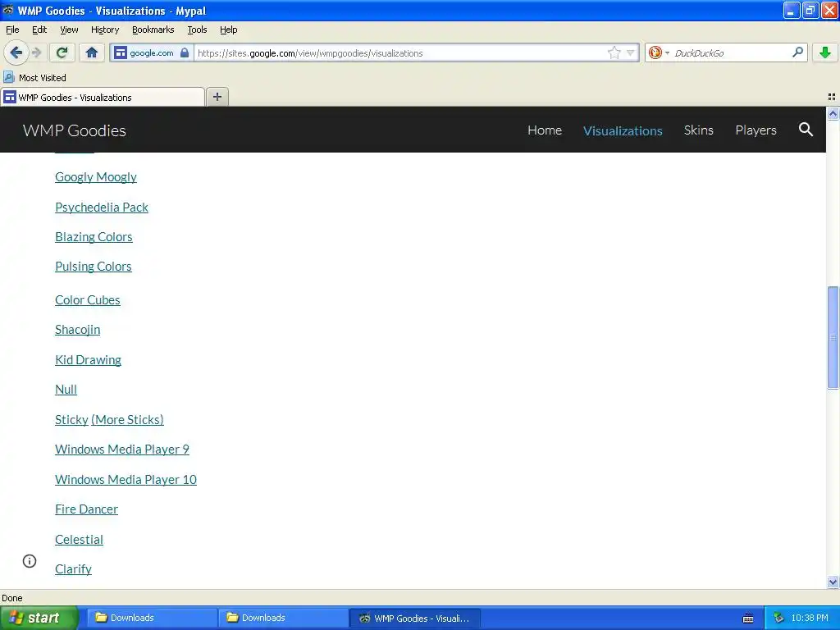Open the Null link
The height and width of the screenshot is (630, 840).
click(x=66, y=390)
